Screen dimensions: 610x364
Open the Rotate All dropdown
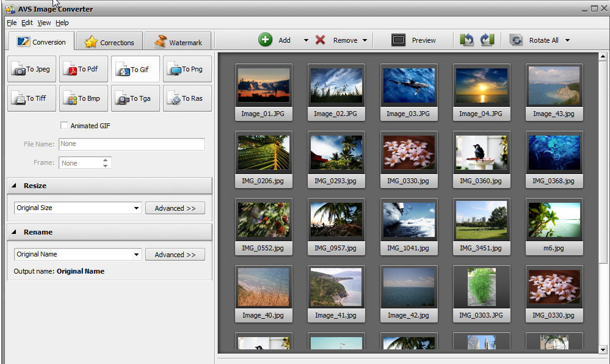[567, 40]
